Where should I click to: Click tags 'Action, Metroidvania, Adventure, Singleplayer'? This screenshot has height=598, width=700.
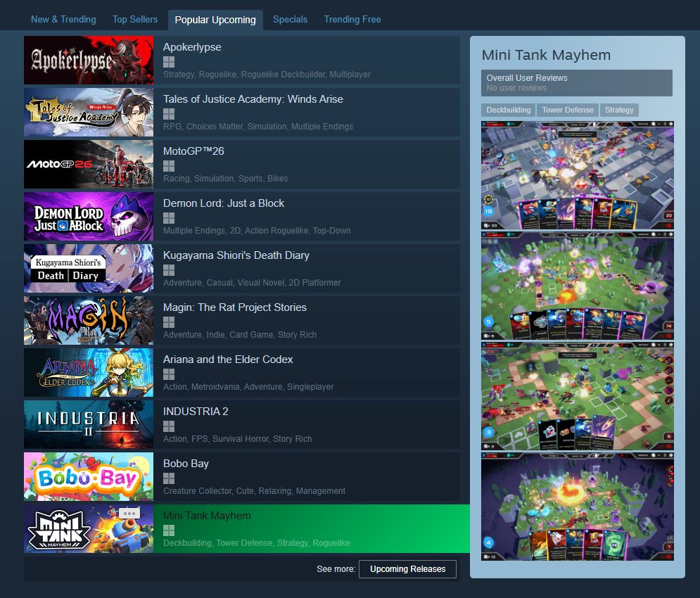point(248,387)
